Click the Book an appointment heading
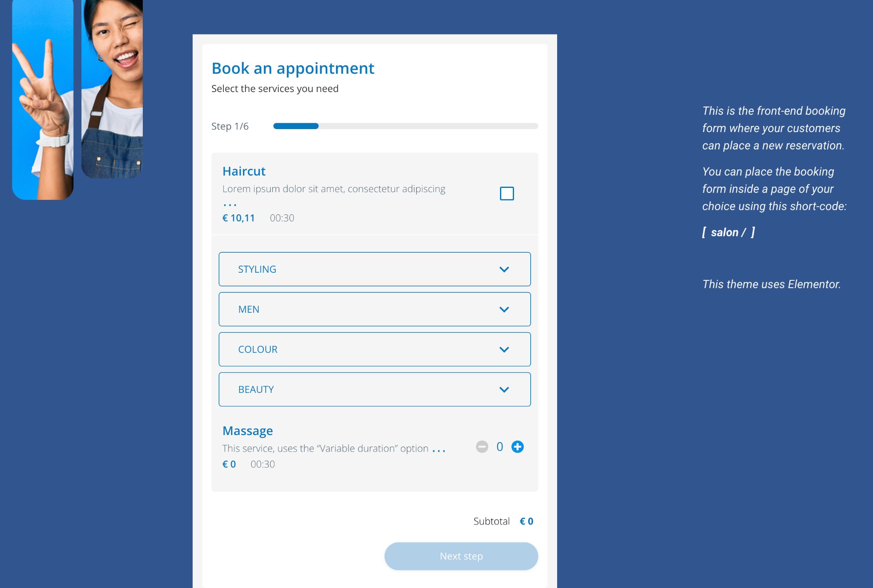The width and height of the screenshot is (873, 588). coord(293,68)
